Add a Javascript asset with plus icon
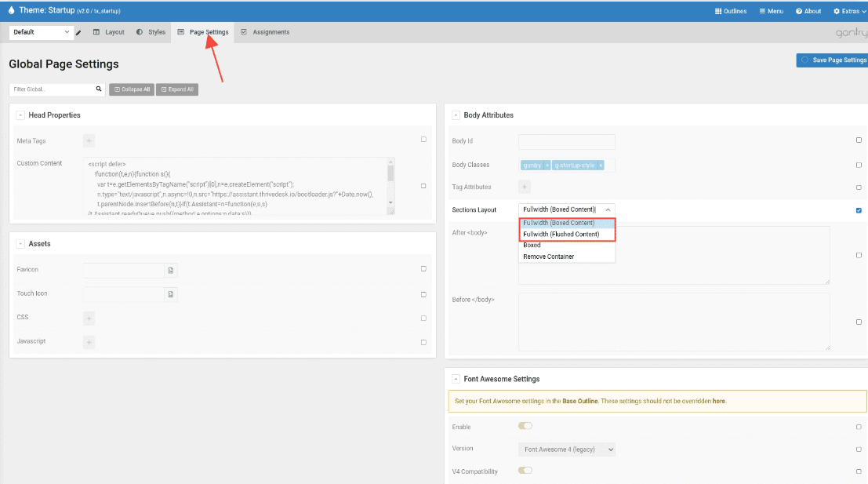 point(89,342)
